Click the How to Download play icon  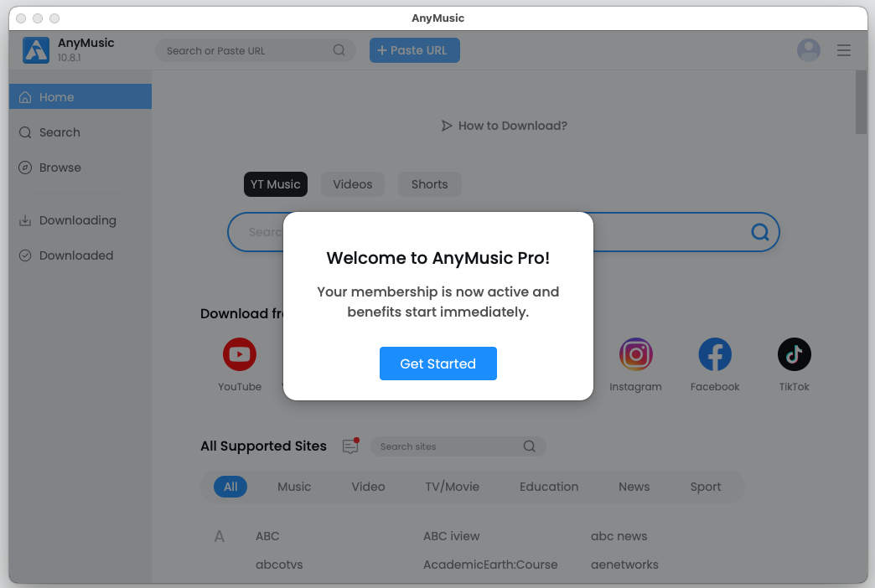click(x=447, y=126)
